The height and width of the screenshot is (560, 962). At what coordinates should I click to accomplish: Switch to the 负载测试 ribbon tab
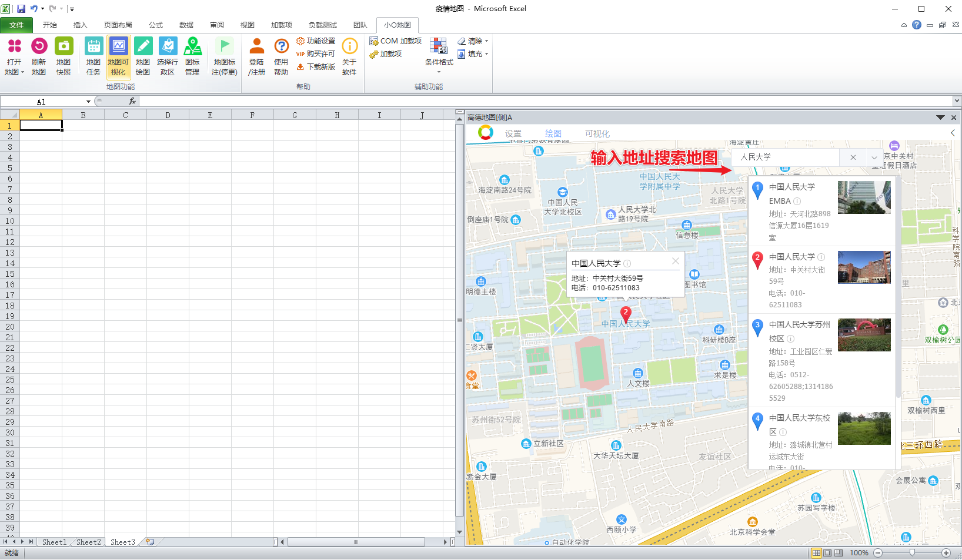(x=323, y=25)
